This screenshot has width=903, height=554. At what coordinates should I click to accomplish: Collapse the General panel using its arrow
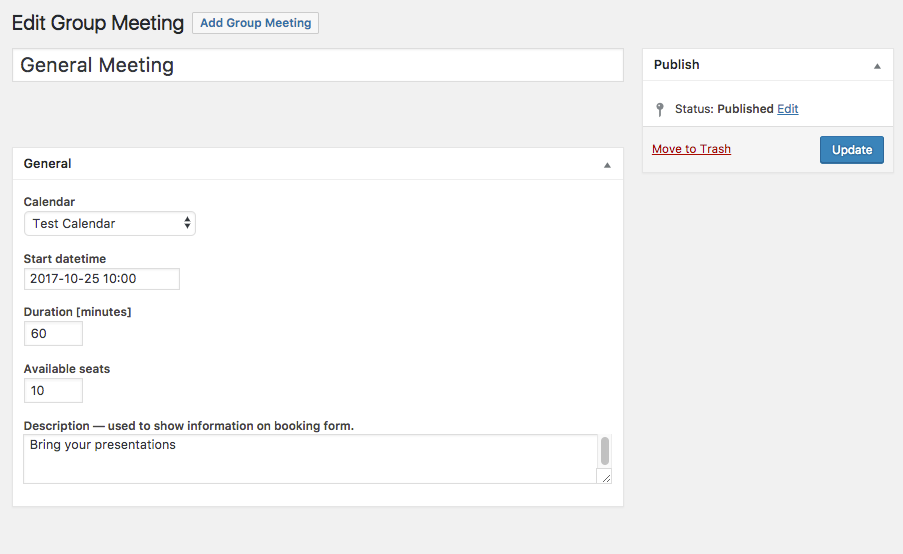pos(607,165)
